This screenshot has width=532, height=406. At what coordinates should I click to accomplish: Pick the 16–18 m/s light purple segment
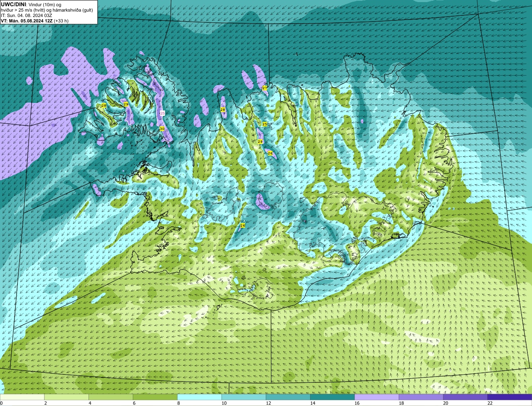[377, 397]
